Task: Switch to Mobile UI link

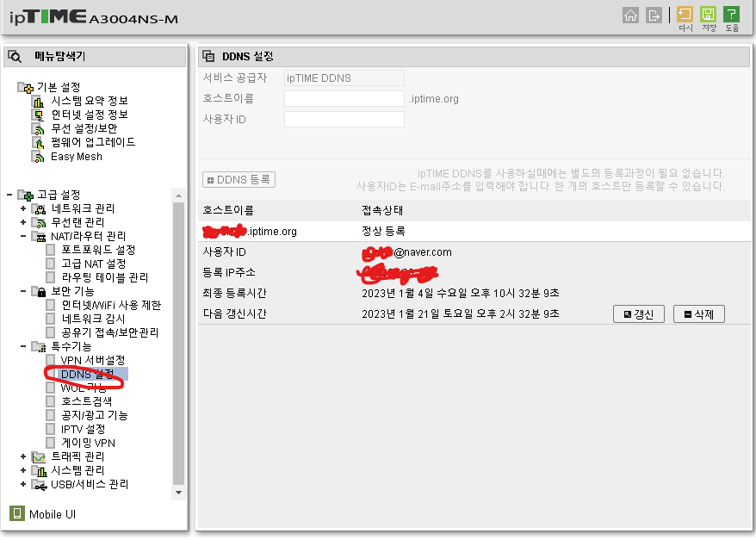Action: coord(53,514)
